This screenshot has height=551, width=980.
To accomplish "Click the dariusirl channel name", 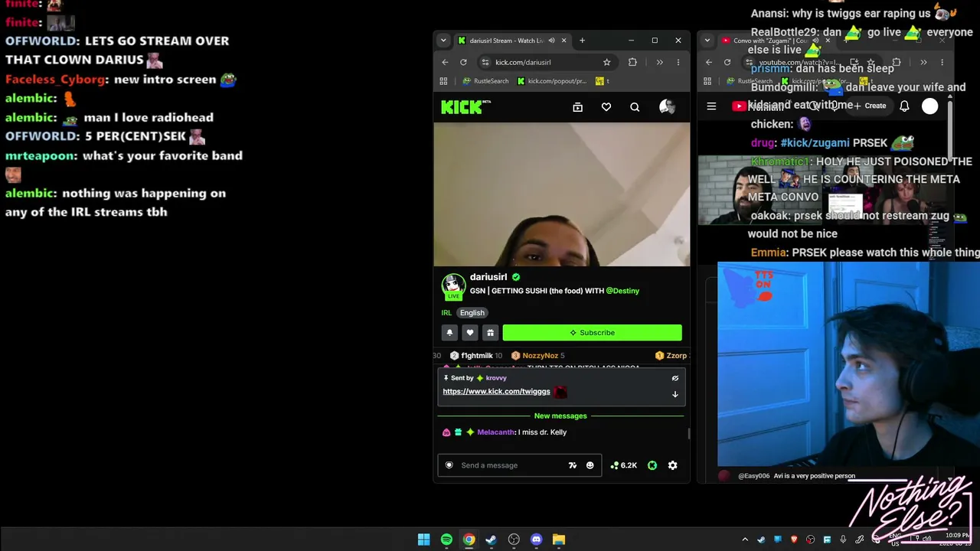I will [488, 277].
